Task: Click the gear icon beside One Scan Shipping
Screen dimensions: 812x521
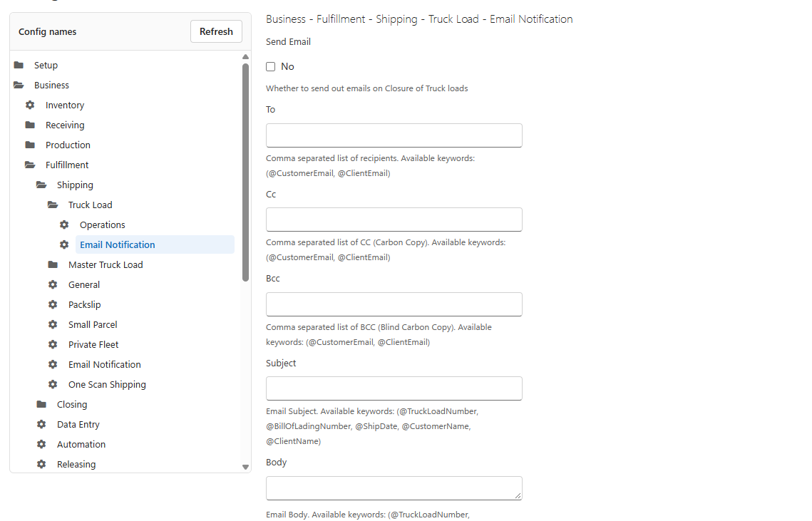Action: coord(53,384)
